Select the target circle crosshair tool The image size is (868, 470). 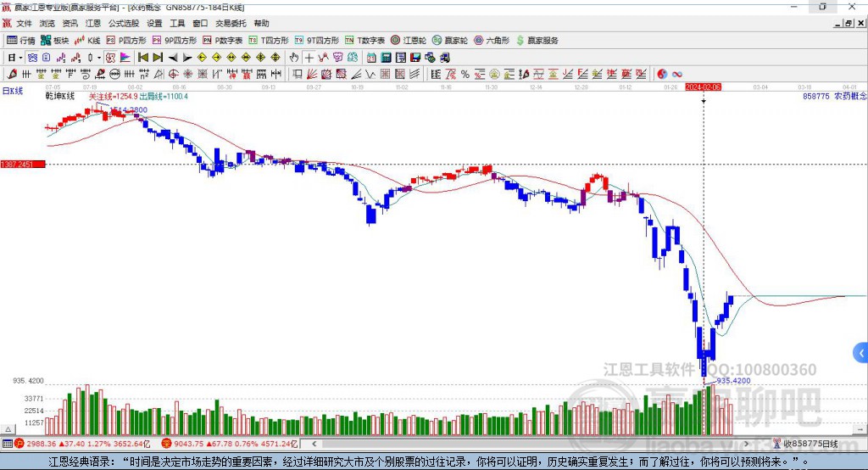click(x=173, y=75)
